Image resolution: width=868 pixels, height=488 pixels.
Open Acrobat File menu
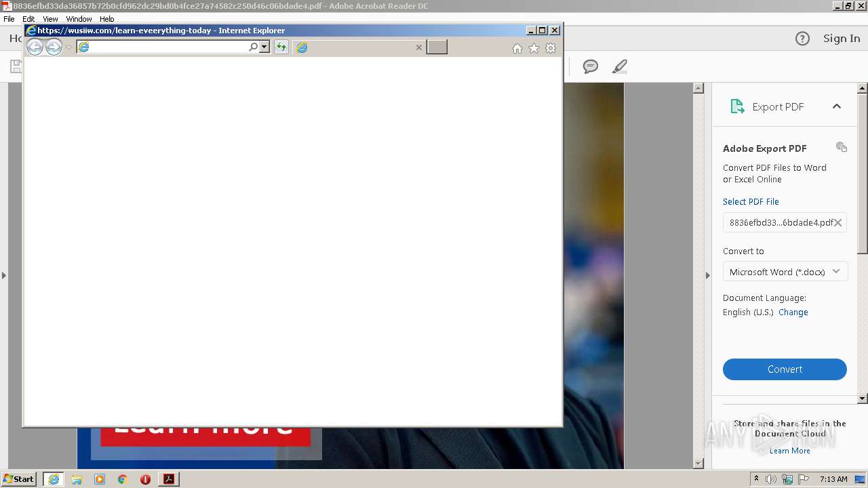pyautogui.click(x=9, y=19)
